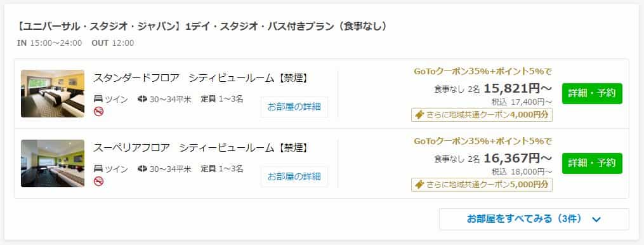The width and height of the screenshot is (644, 245).
Task: Click the chevron arrow next to お部屋をすべてみる
Action: click(x=596, y=220)
